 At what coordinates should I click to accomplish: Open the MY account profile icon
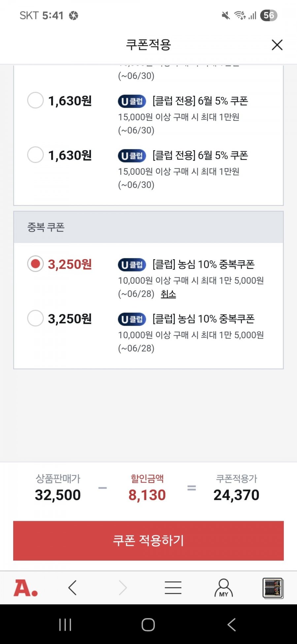224,588
